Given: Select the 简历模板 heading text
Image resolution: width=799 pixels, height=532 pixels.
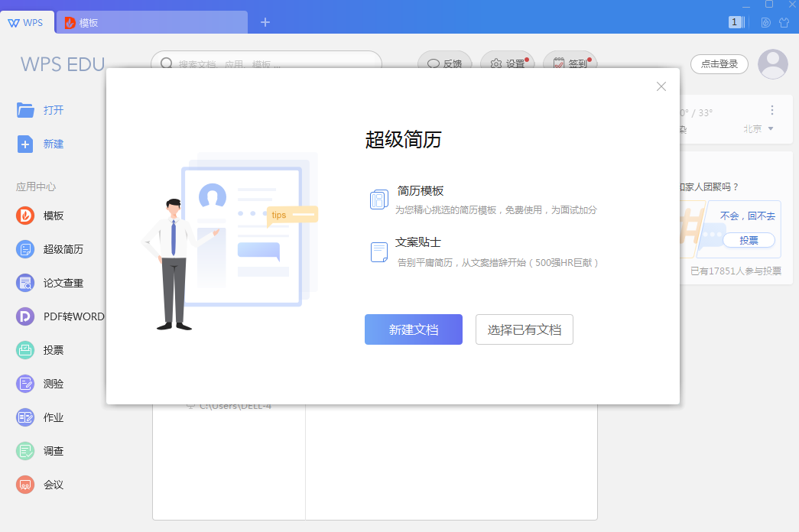Looking at the screenshot, I should [421, 191].
